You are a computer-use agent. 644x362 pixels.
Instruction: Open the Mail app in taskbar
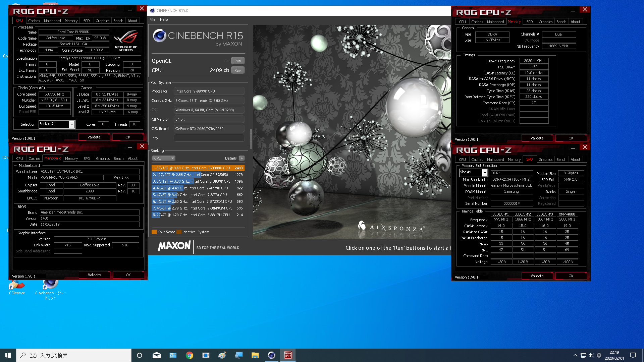tap(157, 355)
